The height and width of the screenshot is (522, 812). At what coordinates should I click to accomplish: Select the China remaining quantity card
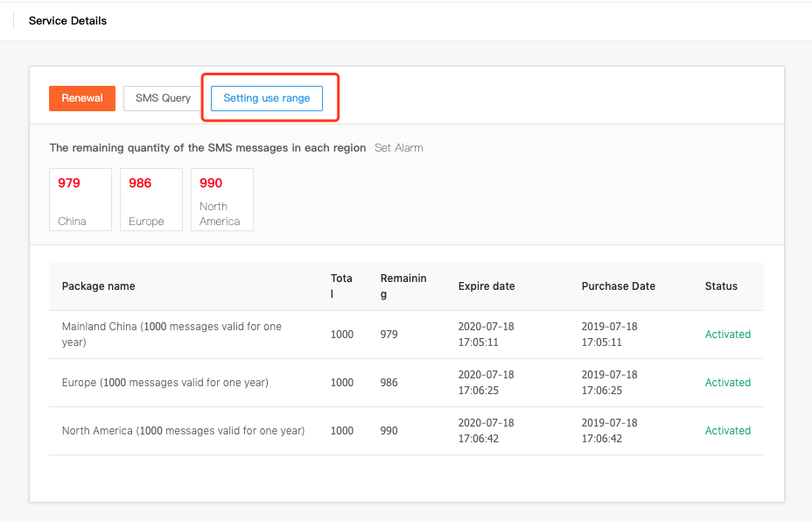pos(80,200)
